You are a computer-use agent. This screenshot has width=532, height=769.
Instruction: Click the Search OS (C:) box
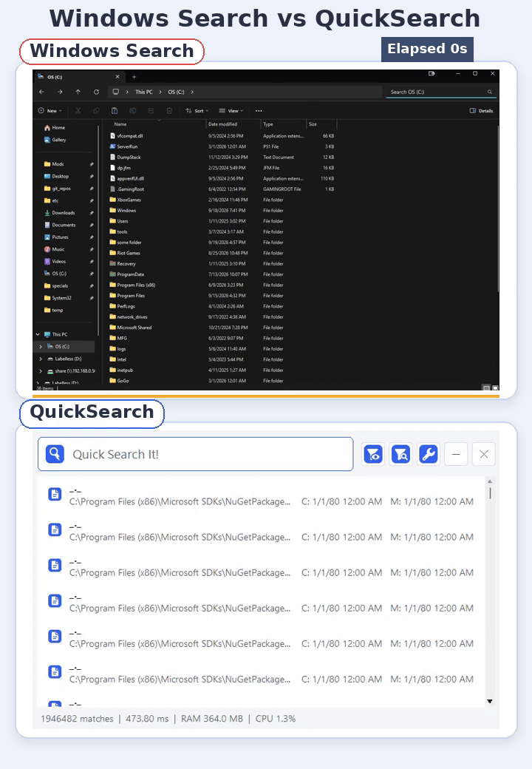441,92
